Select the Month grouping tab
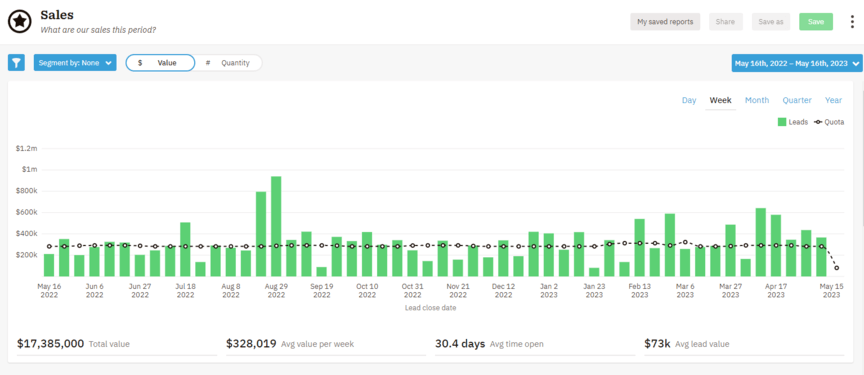Image resolution: width=864 pixels, height=375 pixels. coord(757,100)
